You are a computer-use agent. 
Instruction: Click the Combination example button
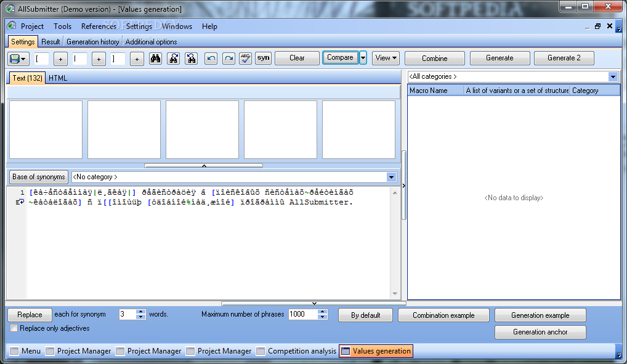coord(443,315)
